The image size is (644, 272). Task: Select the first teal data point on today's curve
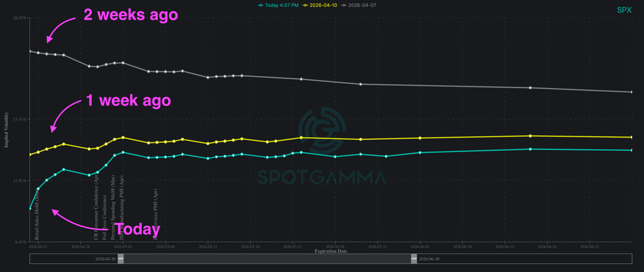[x=30, y=209]
